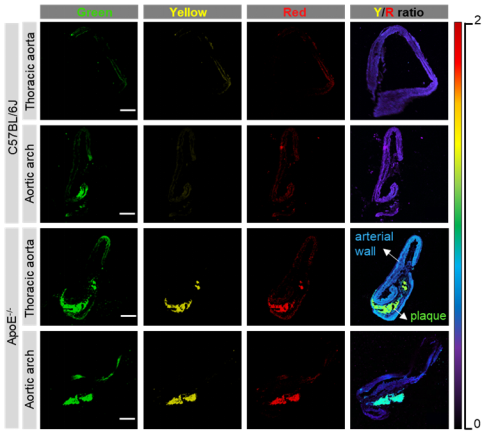Open the C57BL/6J aortic arch green image

[x=89, y=174]
